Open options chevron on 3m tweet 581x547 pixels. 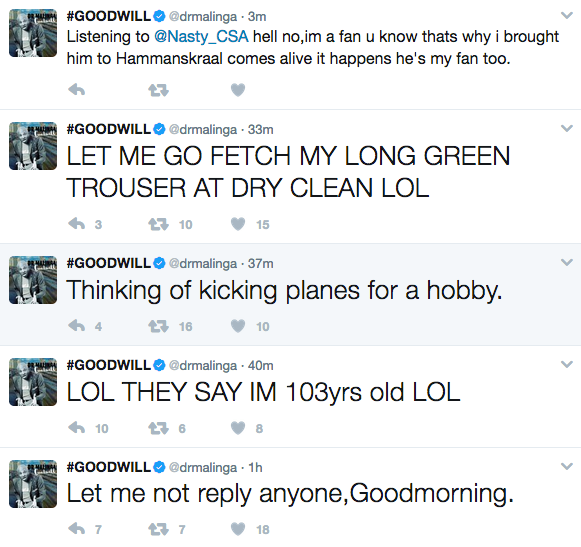point(567,16)
